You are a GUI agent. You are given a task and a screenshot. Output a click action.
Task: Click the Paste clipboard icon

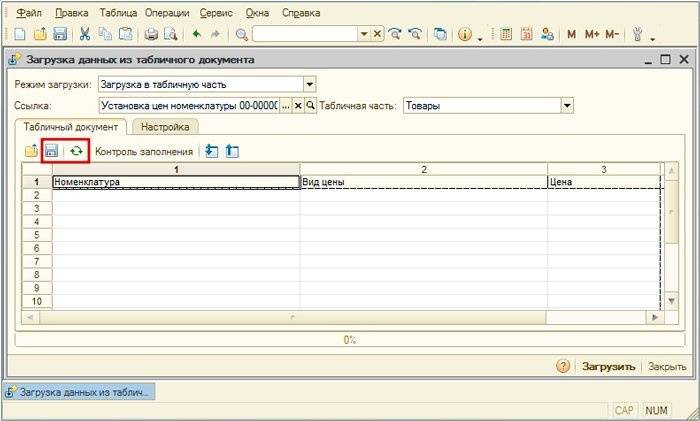126,34
